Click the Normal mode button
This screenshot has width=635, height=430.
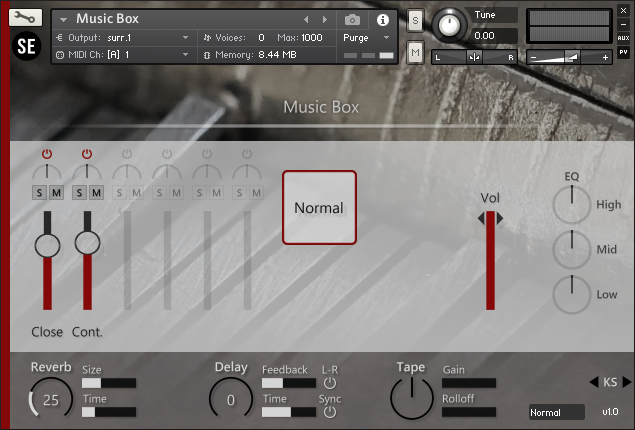[319, 208]
